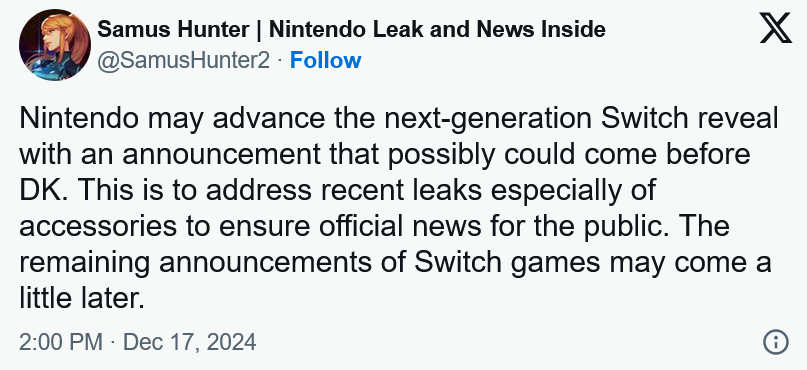Click the line 'remaining announcements of Switch games'

tap(395, 262)
